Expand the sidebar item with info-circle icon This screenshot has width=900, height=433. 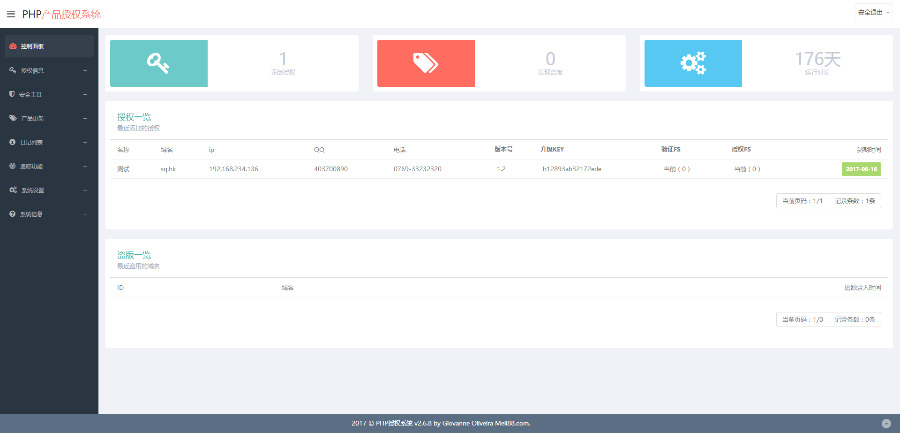48,142
